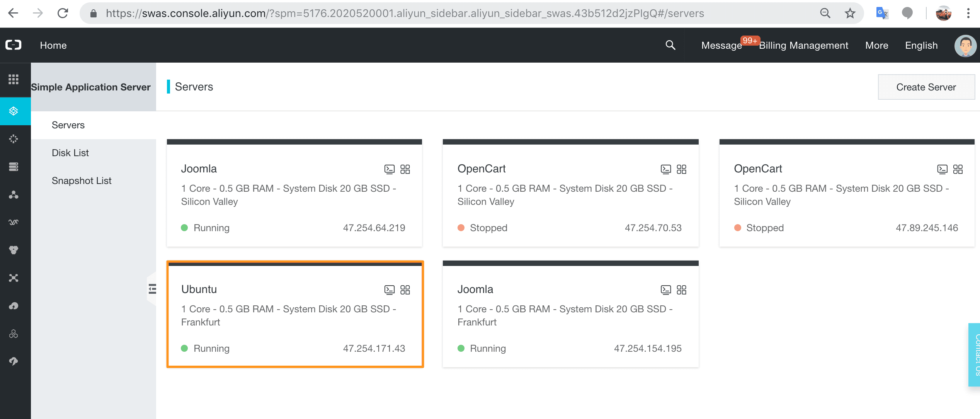
Task: Click IP address 47.89.245.146
Action: [927, 228]
